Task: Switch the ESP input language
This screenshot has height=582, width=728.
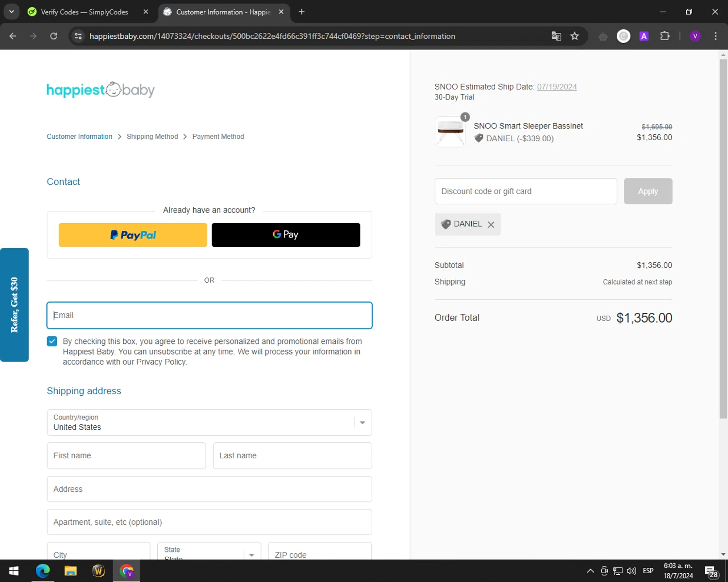Action: click(x=648, y=571)
